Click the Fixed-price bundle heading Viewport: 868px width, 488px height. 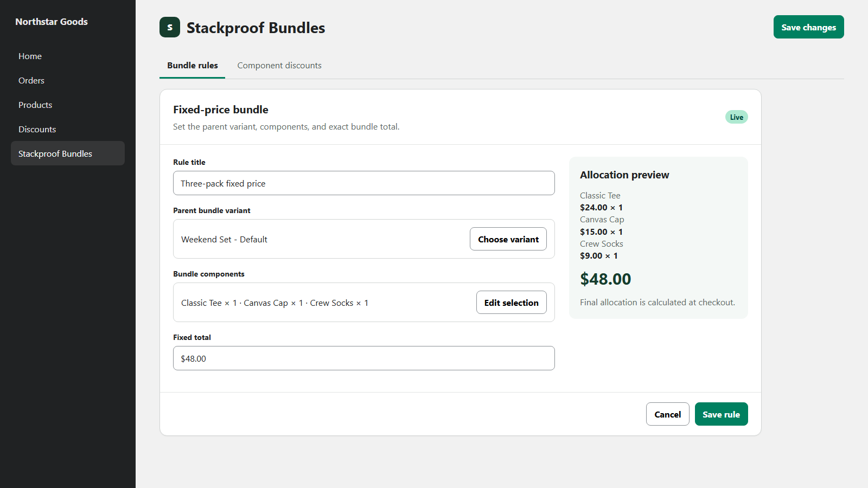click(x=221, y=110)
